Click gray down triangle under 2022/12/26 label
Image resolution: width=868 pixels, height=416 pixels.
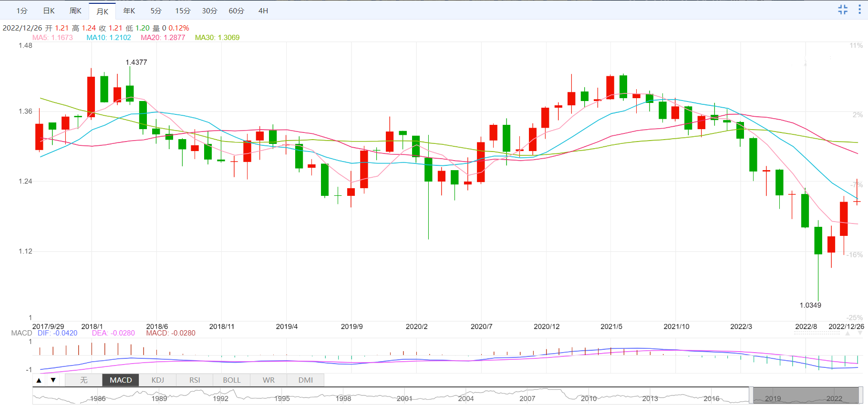tap(860, 334)
